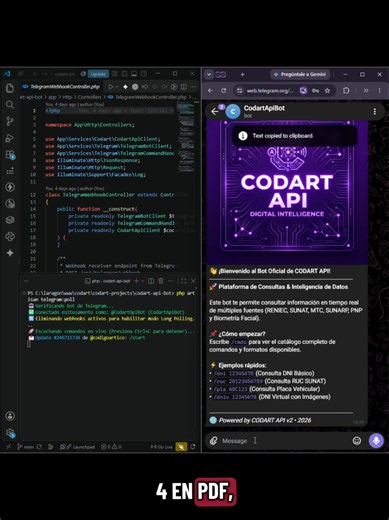
Task: Attach a file with the paperclip
Action: 214,441
